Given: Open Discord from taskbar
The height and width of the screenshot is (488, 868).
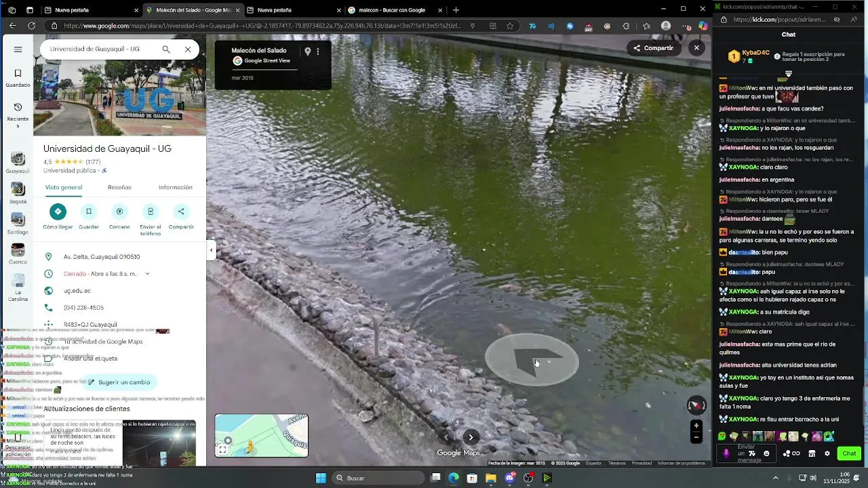Looking at the screenshot, I should click(510, 478).
